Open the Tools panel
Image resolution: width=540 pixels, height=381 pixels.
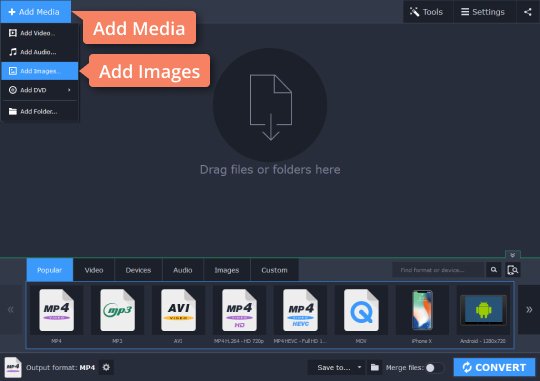click(427, 12)
